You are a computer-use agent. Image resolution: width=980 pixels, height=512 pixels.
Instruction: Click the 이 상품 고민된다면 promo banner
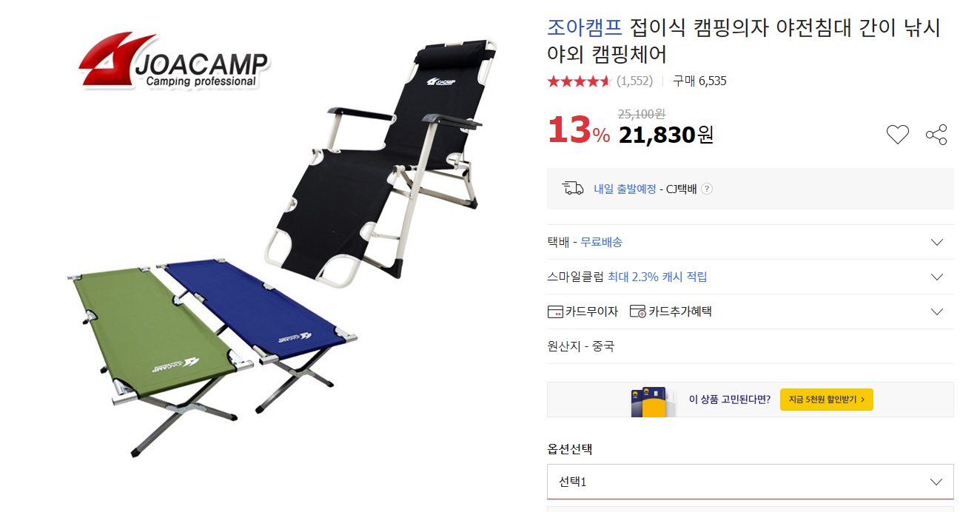(x=750, y=400)
